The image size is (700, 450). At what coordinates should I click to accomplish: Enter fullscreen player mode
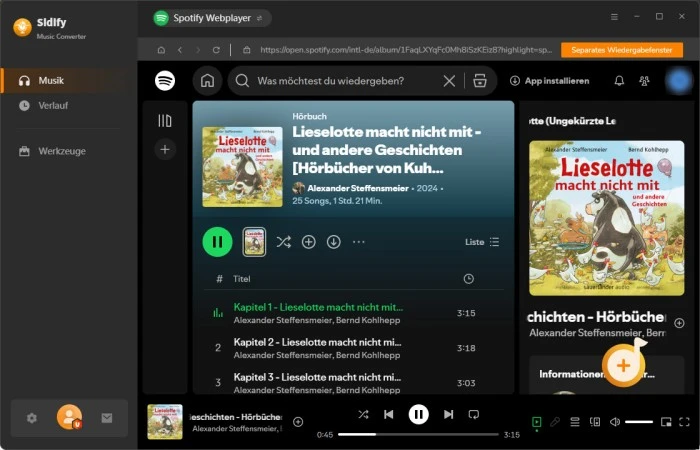pos(684,422)
